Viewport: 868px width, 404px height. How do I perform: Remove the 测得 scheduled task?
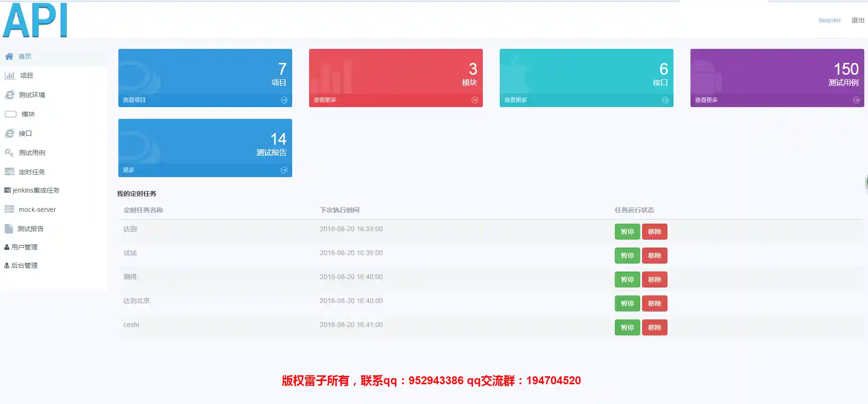(655, 280)
